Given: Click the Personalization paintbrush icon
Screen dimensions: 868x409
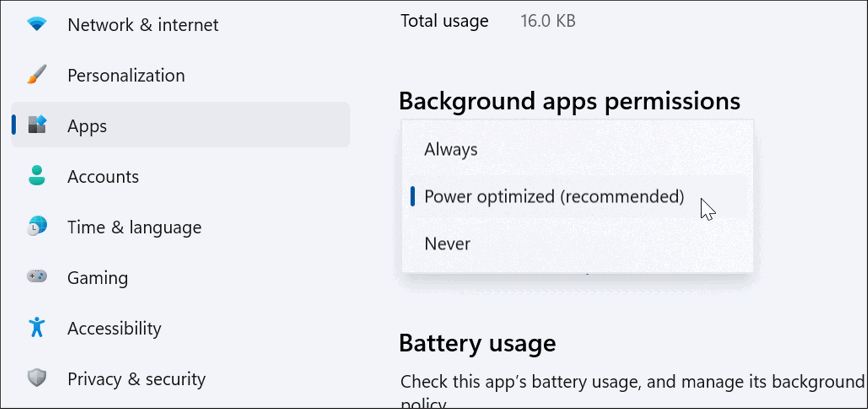Looking at the screenshot, I should tap(37, 75).
